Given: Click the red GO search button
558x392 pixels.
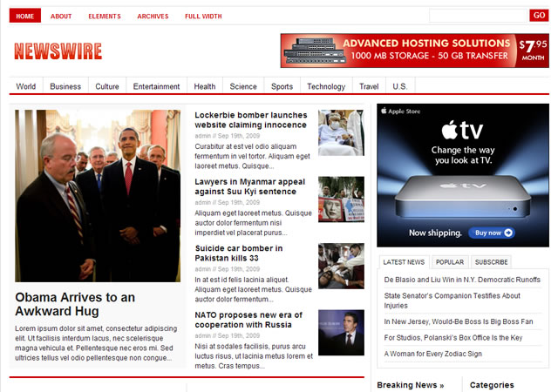Looking at the screenshot, I should (x=539, y=16).
